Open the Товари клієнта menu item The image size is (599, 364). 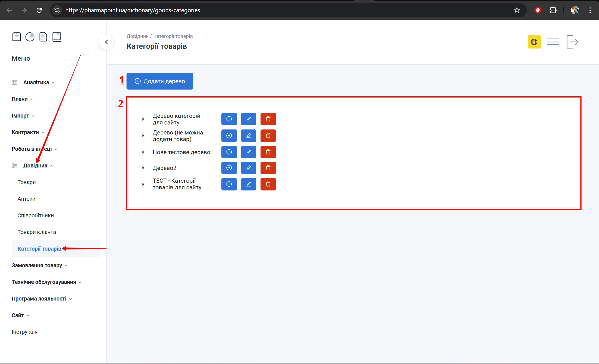click(37, 232)
